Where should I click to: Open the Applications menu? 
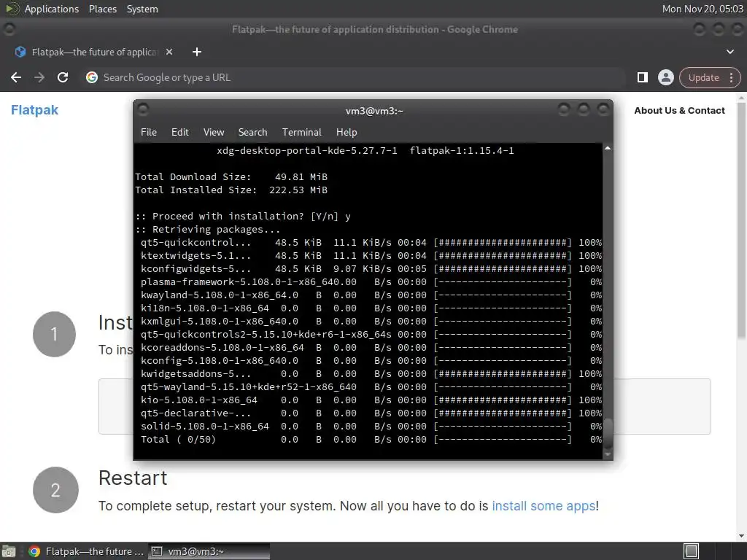pos(52,9)
